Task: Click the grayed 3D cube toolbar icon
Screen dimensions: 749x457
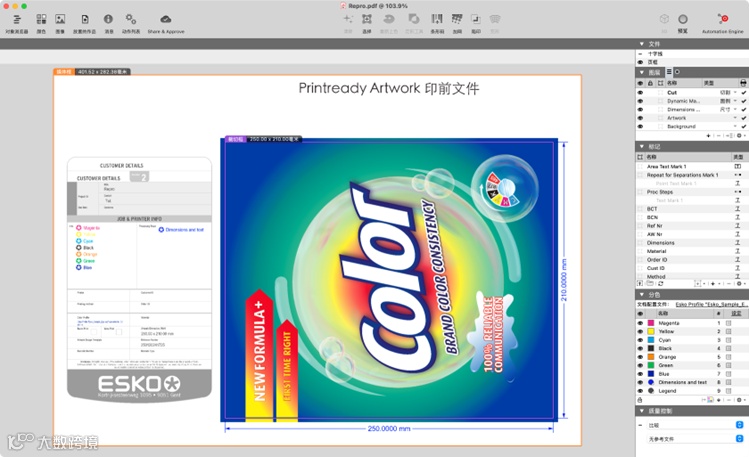Action: pyautogui.click(x=664, y=19)
